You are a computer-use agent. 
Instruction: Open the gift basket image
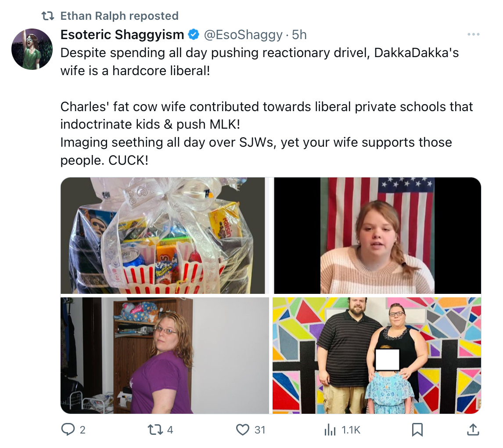(163, 235)
